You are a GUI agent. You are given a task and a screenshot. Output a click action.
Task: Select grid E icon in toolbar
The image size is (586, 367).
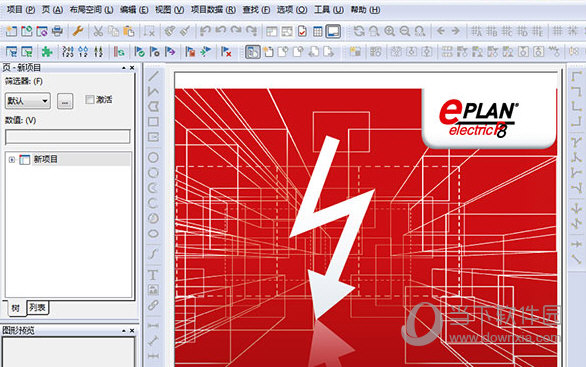(537, 31)
